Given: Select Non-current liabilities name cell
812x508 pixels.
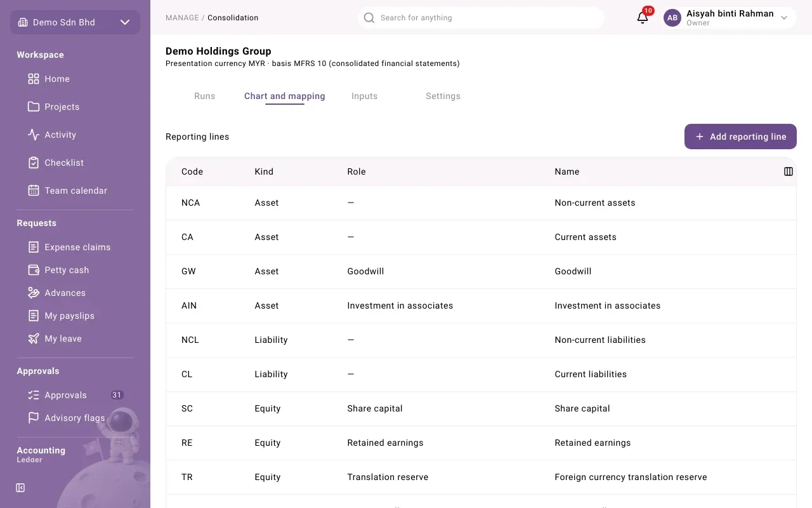Looking at the screenshot, I should [x=600, y=340].
